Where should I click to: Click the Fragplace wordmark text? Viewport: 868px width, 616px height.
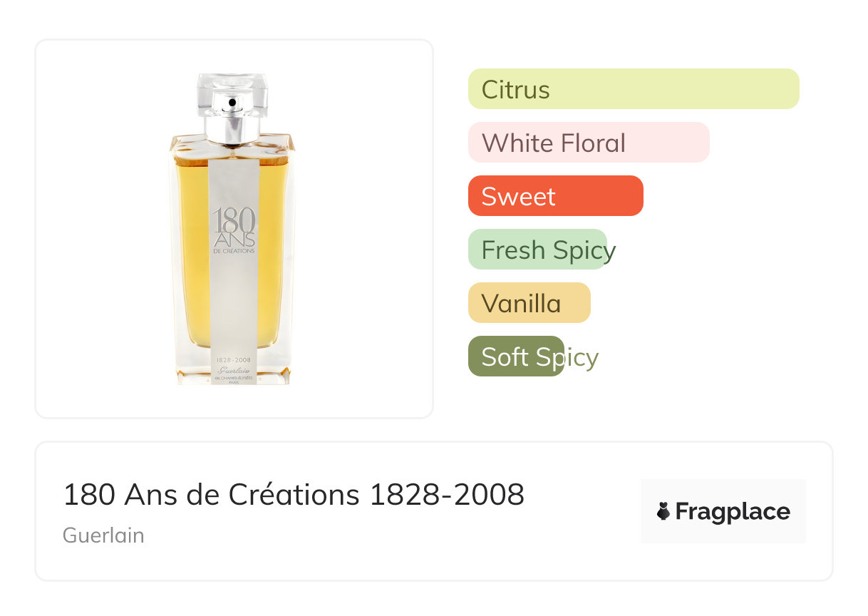(732, 512)
